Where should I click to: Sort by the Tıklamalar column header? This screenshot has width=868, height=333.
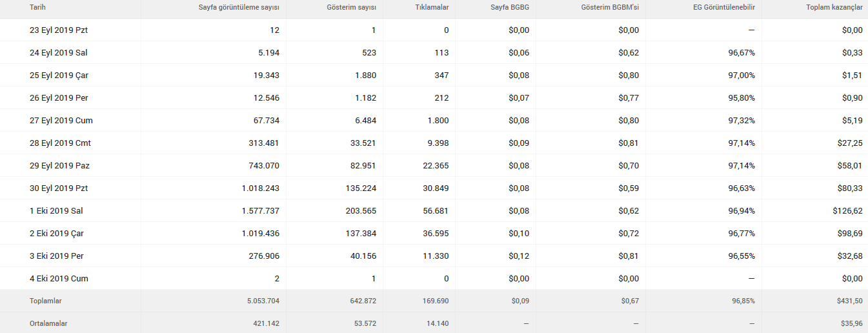[x=432, y=7]
